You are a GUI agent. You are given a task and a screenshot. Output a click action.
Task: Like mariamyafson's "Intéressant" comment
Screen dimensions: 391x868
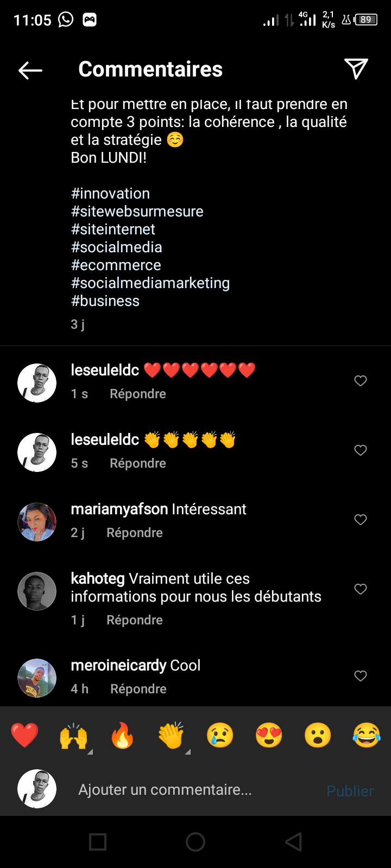[361, 520]
